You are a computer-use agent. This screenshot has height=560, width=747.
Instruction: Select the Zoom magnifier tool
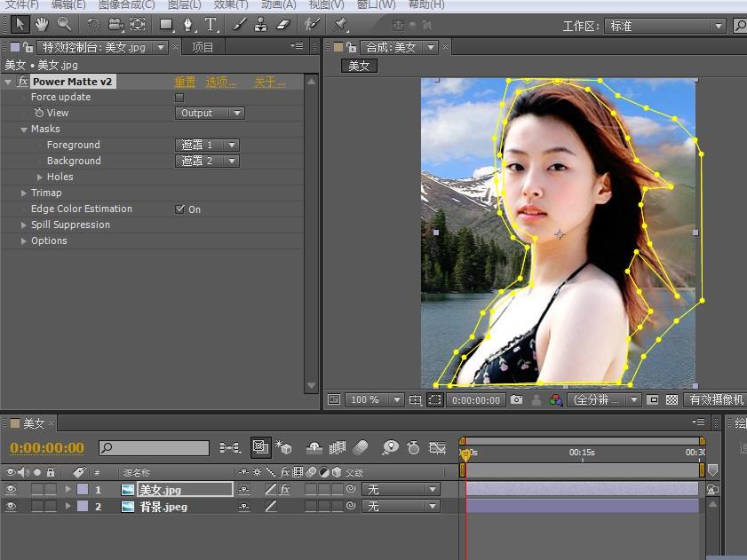coord(64,24)
